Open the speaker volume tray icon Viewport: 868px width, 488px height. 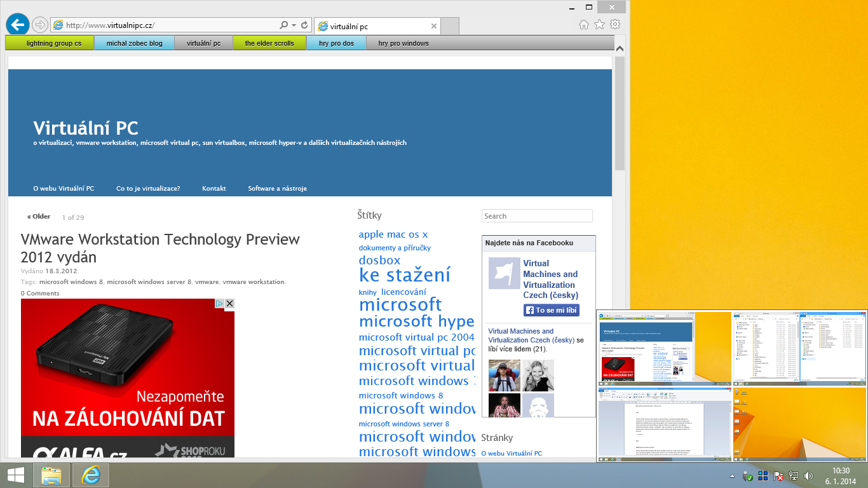point(808,476)
